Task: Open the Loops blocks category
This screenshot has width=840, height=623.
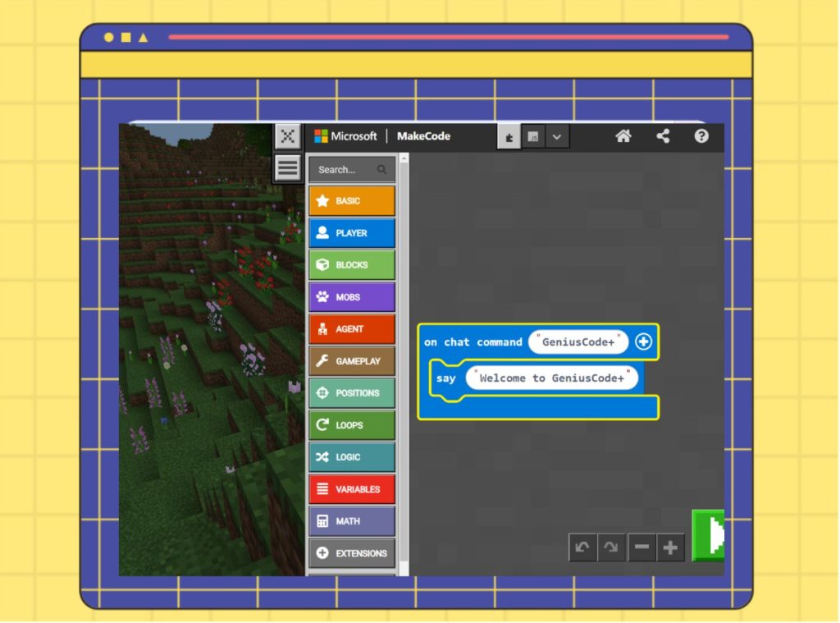Action: [352, 425]
